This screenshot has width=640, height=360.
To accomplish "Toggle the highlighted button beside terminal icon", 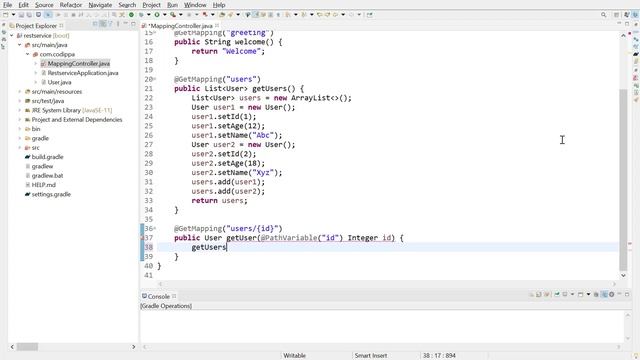I will coord(49,15).
